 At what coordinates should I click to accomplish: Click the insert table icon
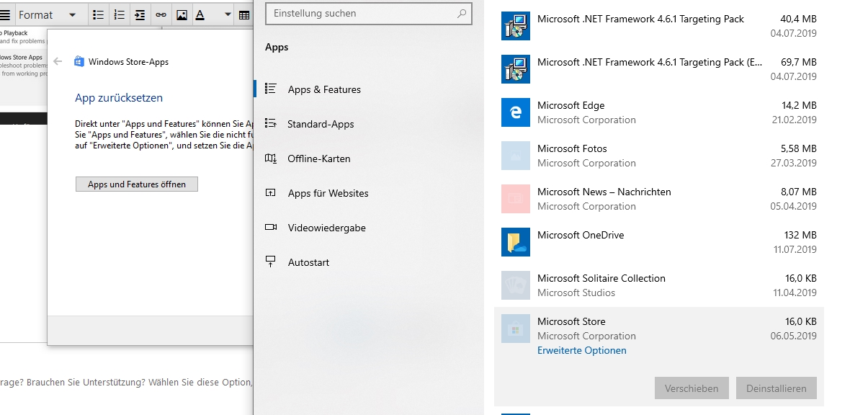click(x=244, y=14)
